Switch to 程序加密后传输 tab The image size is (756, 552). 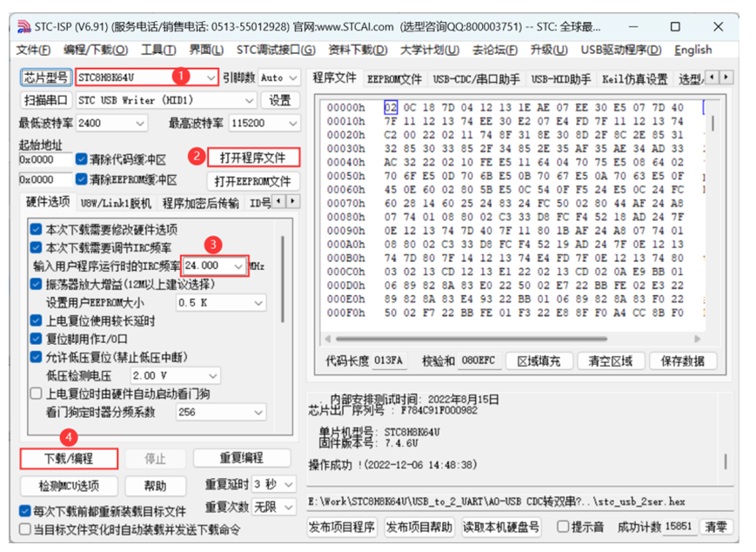point(201,203)
